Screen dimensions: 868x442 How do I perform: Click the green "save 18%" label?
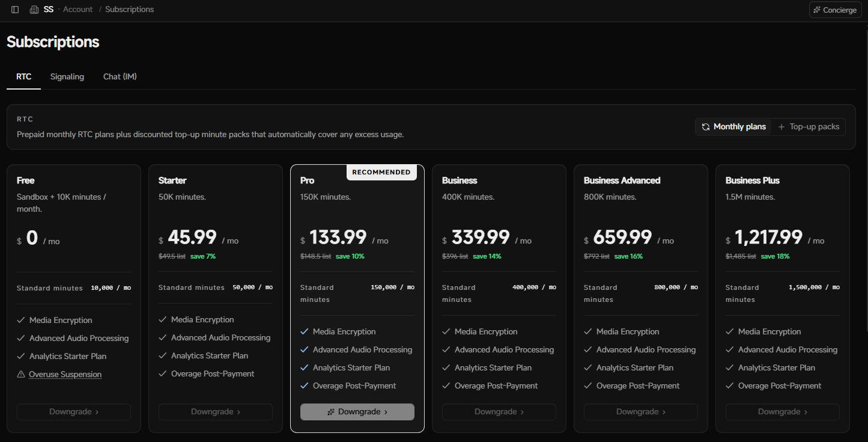775,256
